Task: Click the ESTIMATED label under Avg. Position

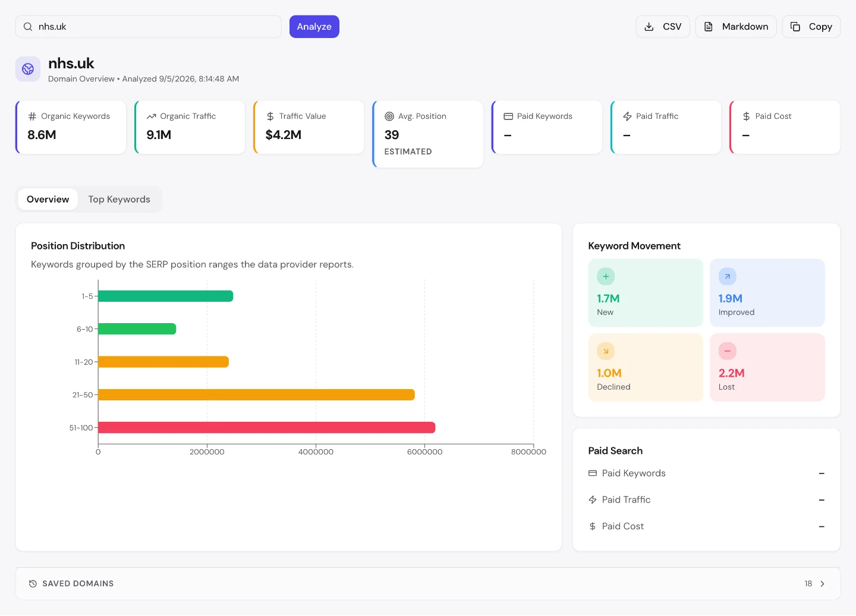Action: pyautogui.click(x=408, y=152)
